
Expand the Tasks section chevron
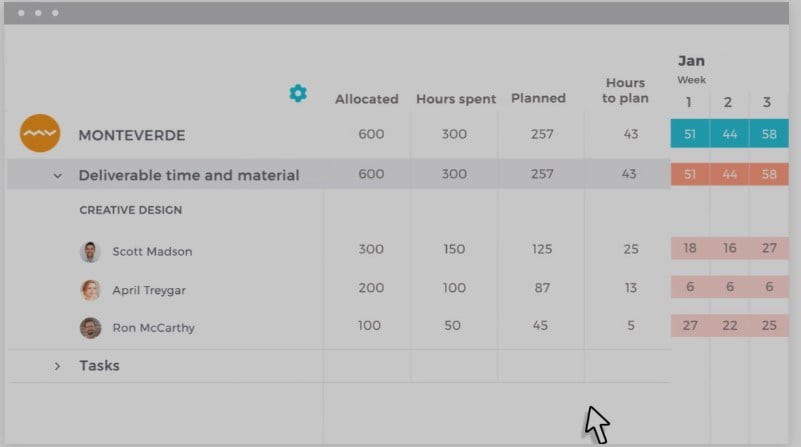(57, 366)
